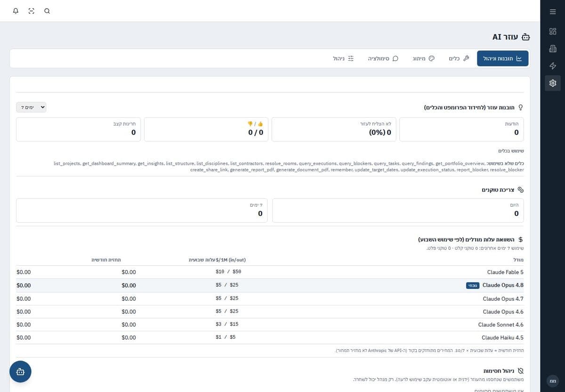Open the buildings icon in the sidebar
Screen dimensions: 565x392
pos(553,48)
